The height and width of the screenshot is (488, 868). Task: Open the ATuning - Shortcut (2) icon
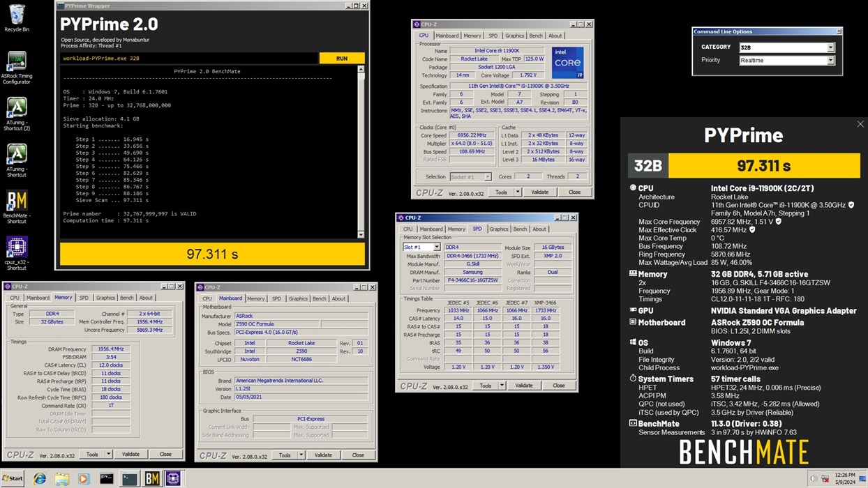pos(16,114)
